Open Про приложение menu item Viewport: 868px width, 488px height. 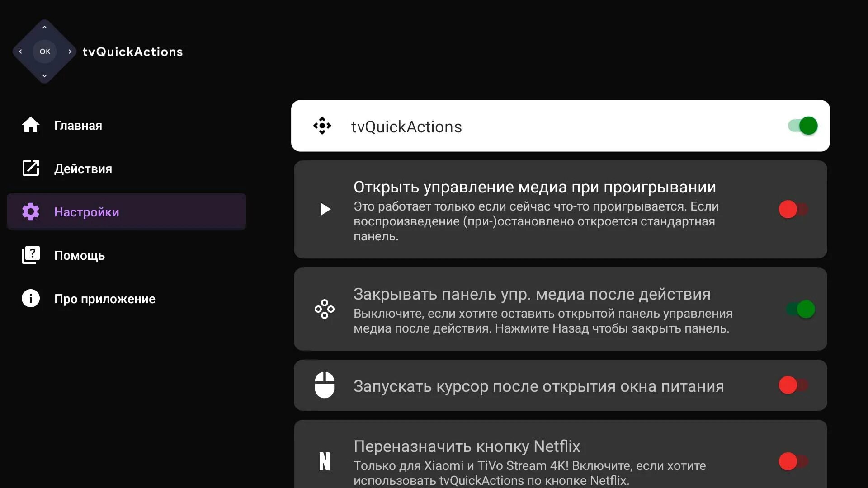click(x=127, y=299)
